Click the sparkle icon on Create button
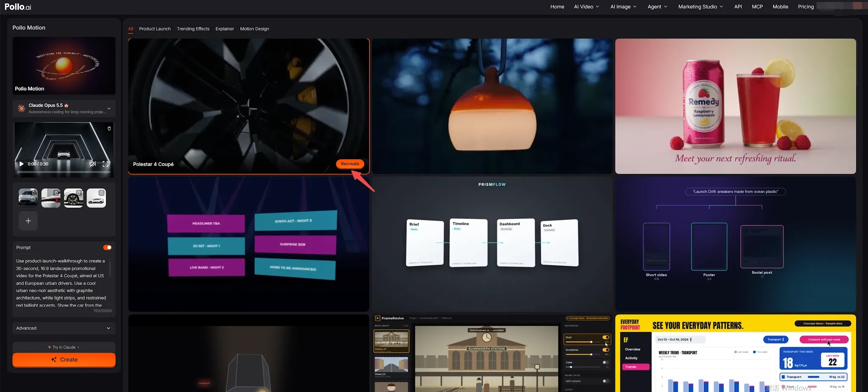The height and width of the screenshot is (392, 868). click(54, 359)
